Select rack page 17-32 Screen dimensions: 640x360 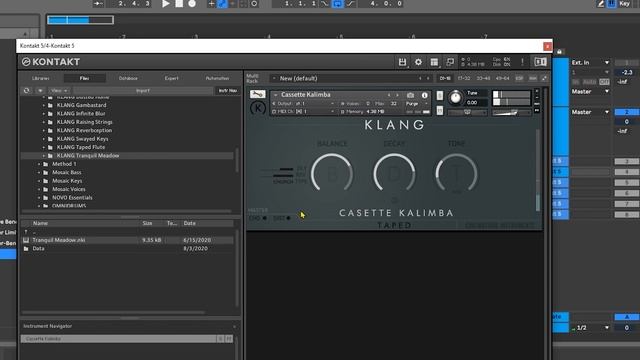464,78
